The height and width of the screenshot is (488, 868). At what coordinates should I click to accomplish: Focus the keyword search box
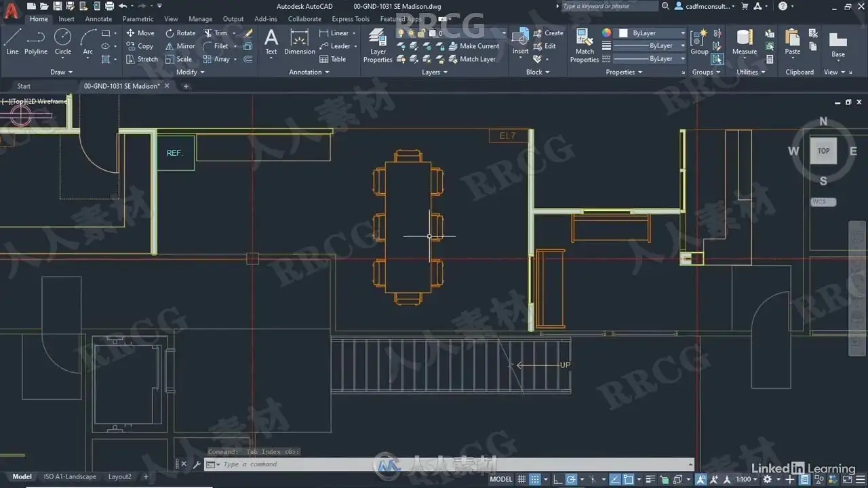tap(610, 6)
